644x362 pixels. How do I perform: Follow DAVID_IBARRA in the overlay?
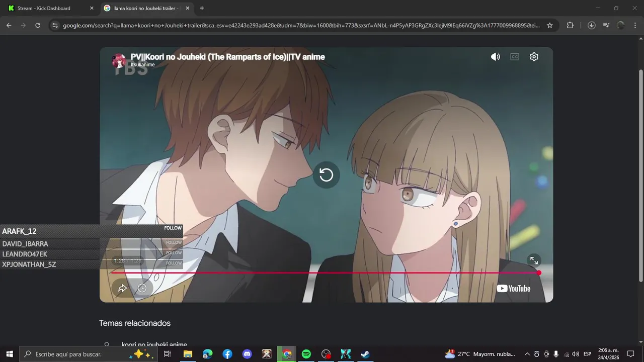pyautogui.click(x=174, y=243)
